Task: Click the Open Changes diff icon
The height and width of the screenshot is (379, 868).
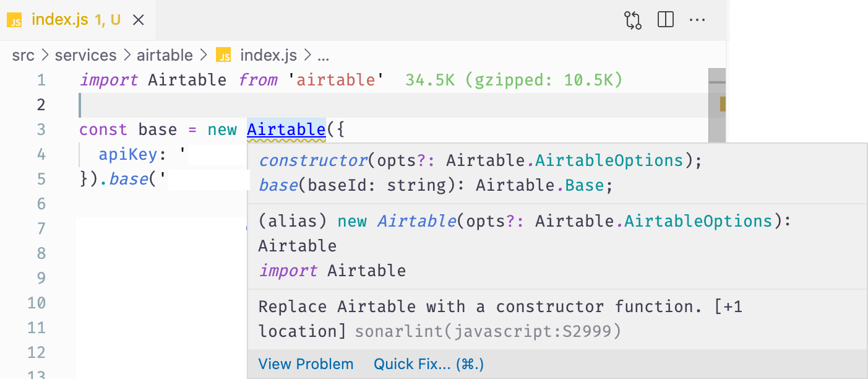Action: 633,19
